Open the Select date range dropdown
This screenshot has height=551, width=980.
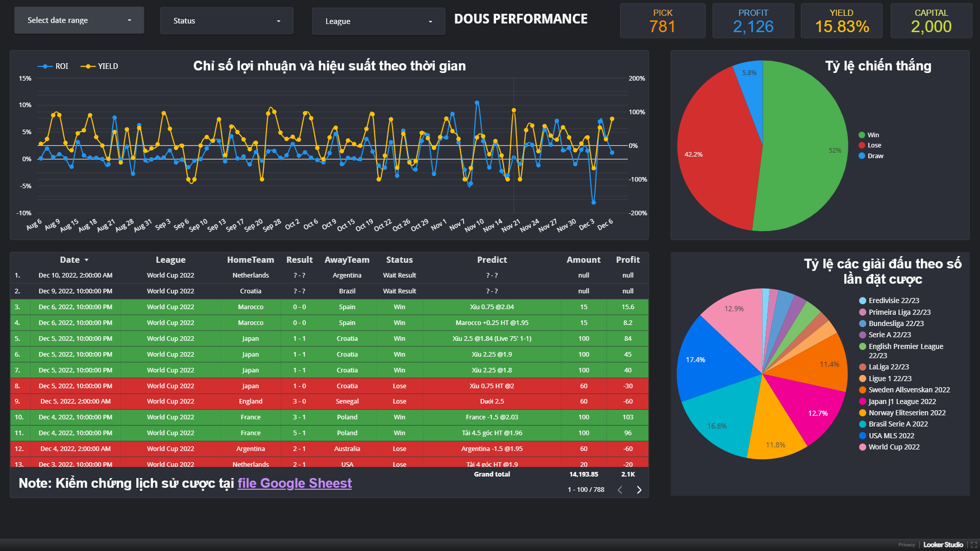[79, 20]
